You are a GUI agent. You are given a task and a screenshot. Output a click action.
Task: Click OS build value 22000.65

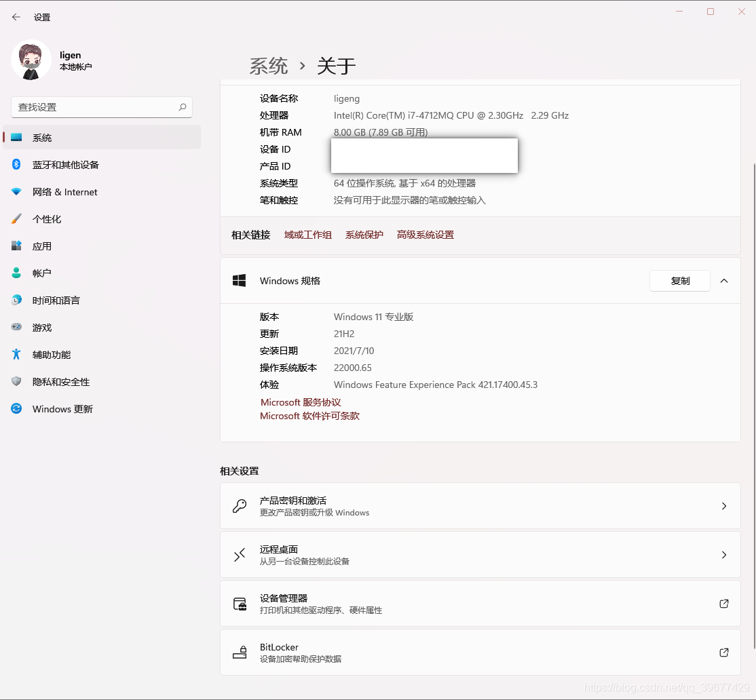coord(352,368)
